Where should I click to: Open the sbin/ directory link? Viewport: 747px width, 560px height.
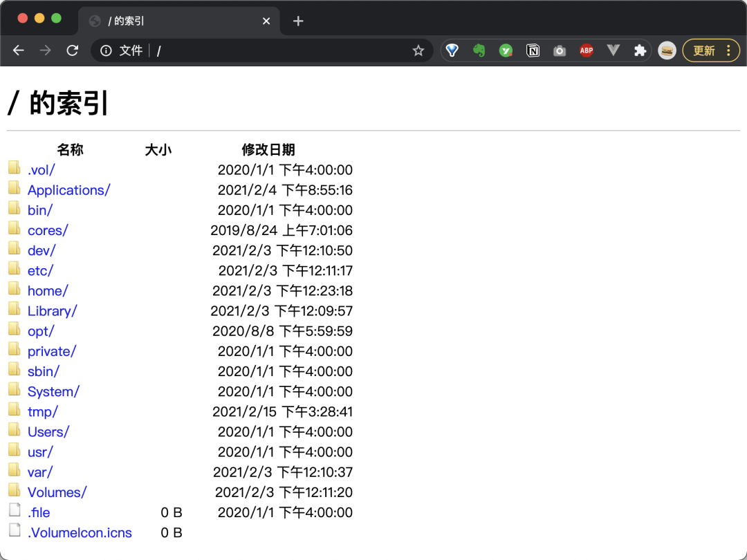(44, 371)
